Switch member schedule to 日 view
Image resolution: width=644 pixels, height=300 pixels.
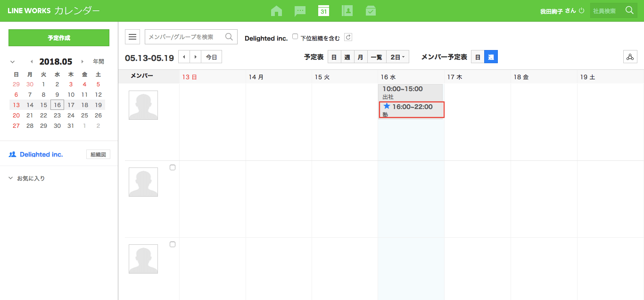(478, 57)
